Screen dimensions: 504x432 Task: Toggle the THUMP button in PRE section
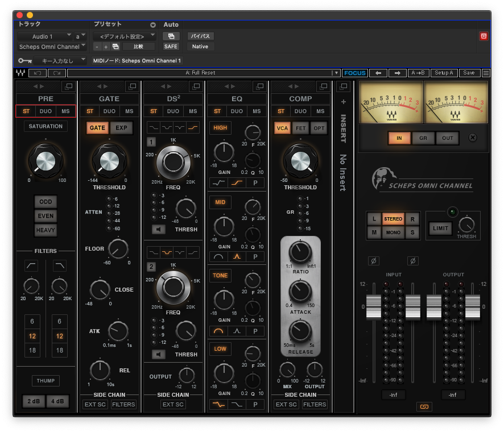click(x=46, y=381)
